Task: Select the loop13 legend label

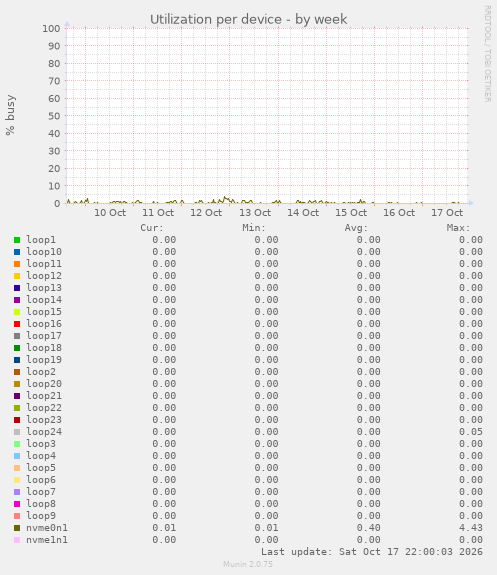Action: pyautogui.click(x=44, y=288)
